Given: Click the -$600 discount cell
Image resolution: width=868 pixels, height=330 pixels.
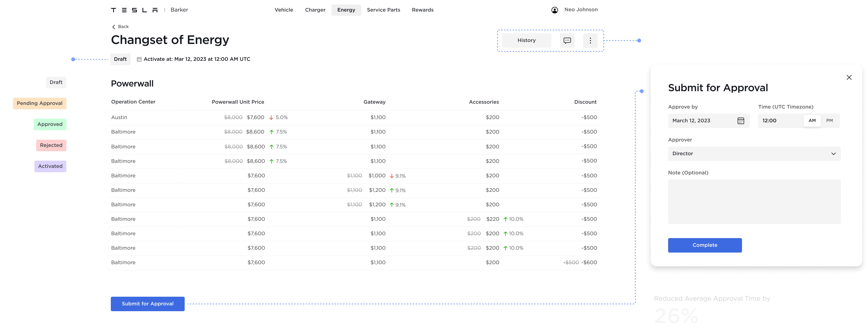Looking at the screenshot, I should tap(589, 263).
